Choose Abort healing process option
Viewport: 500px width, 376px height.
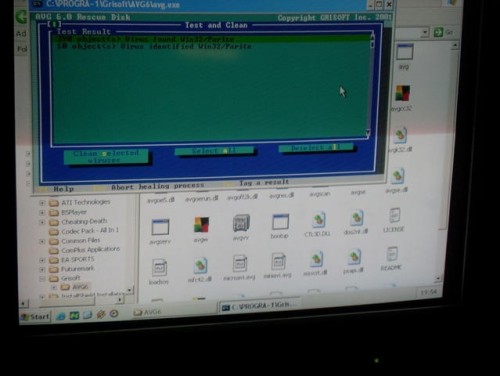(x=157, y=186)
